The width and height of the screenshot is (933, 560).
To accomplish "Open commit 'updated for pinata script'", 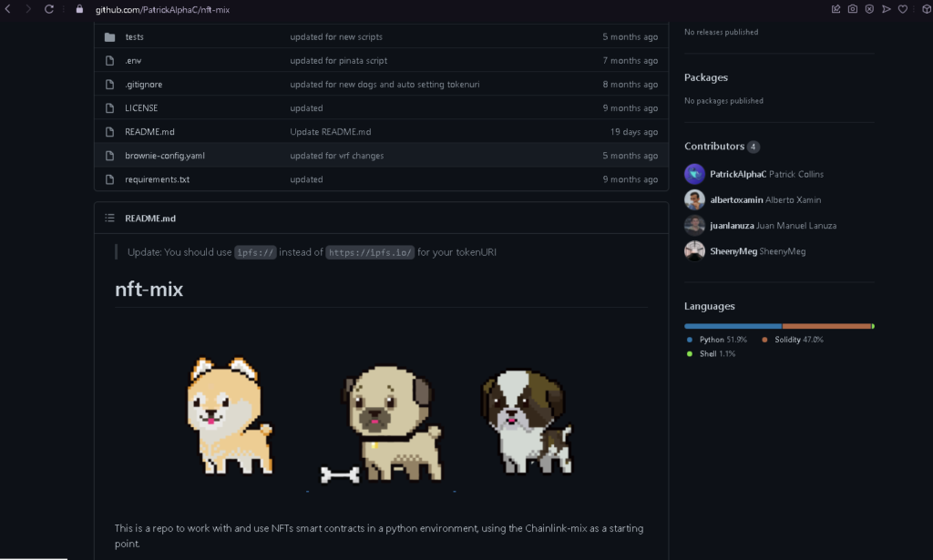I will (339, 61).
